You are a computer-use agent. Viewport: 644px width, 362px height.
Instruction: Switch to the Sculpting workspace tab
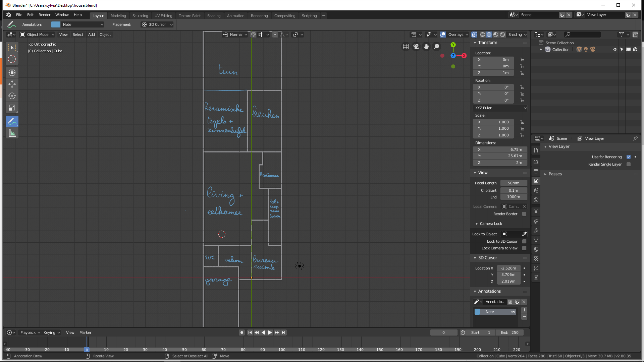click(x=140, y=16)
